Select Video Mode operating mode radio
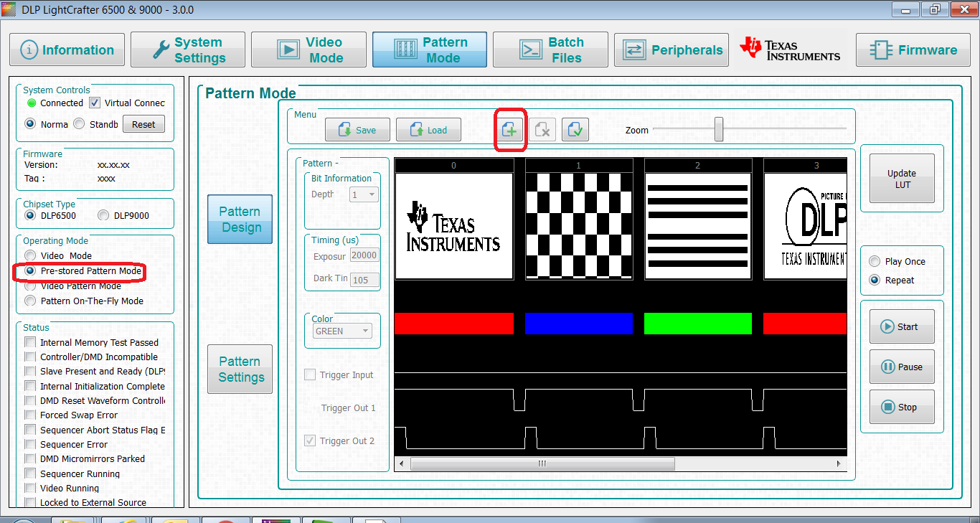 (30, 255)
